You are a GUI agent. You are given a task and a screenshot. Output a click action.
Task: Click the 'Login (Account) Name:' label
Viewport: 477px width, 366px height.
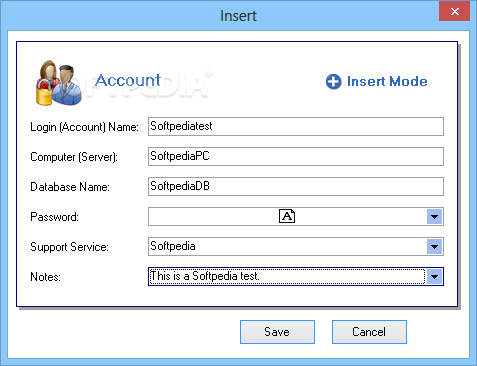[x=84, y=127]
